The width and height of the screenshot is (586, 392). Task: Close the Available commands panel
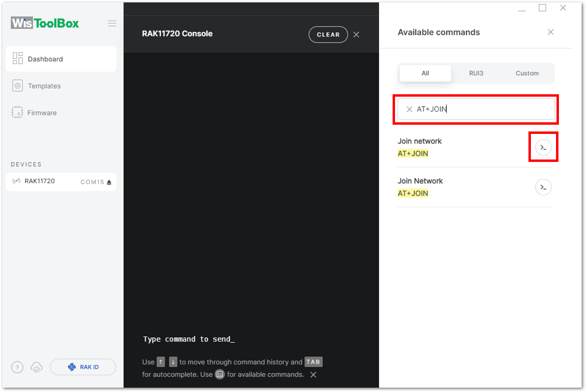pos(551,32)
